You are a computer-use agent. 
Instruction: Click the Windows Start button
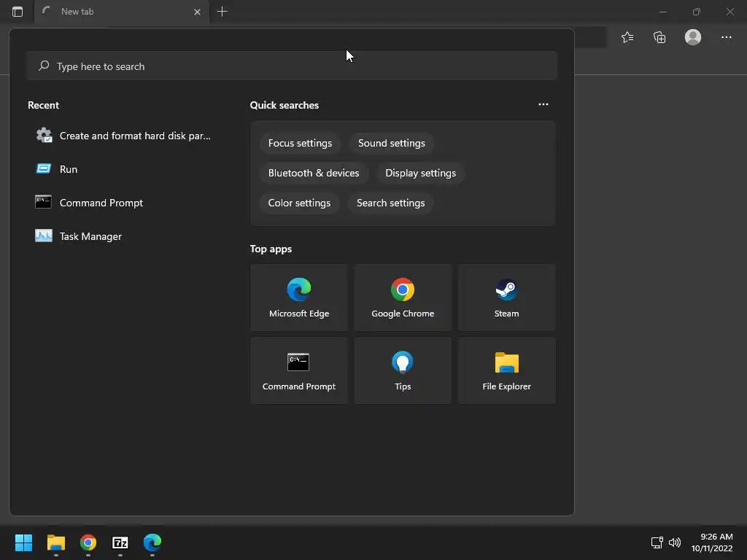coord(23,542)
